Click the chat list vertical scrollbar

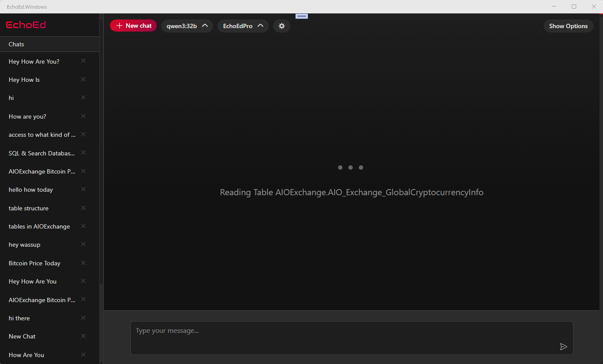coord(101,151)
